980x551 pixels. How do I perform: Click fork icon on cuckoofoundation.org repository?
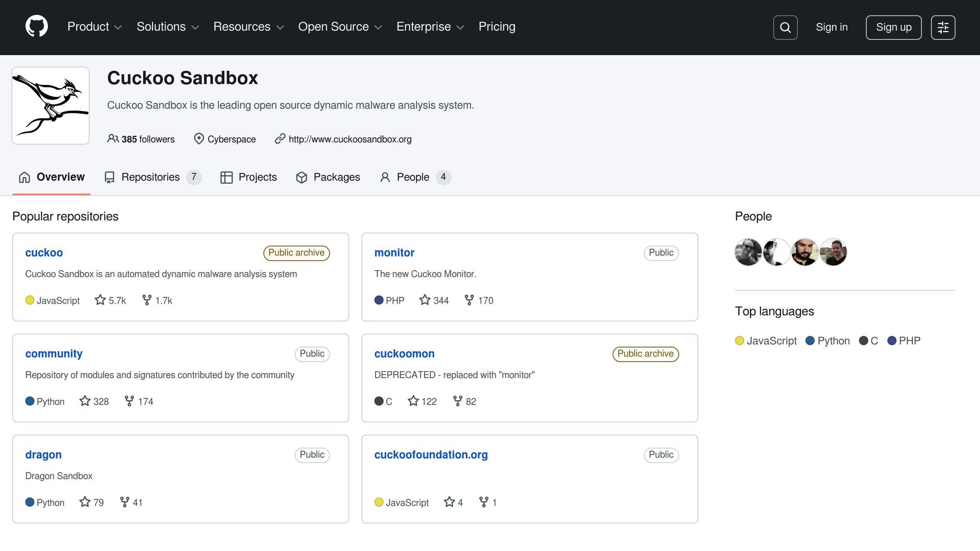484,502
